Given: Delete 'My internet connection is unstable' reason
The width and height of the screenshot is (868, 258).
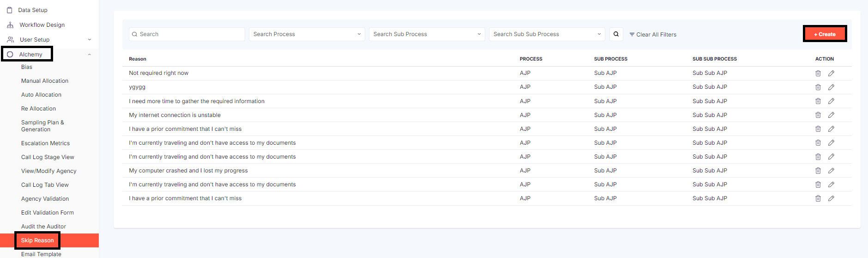Looking at the screenshot, I should (818, 115).
